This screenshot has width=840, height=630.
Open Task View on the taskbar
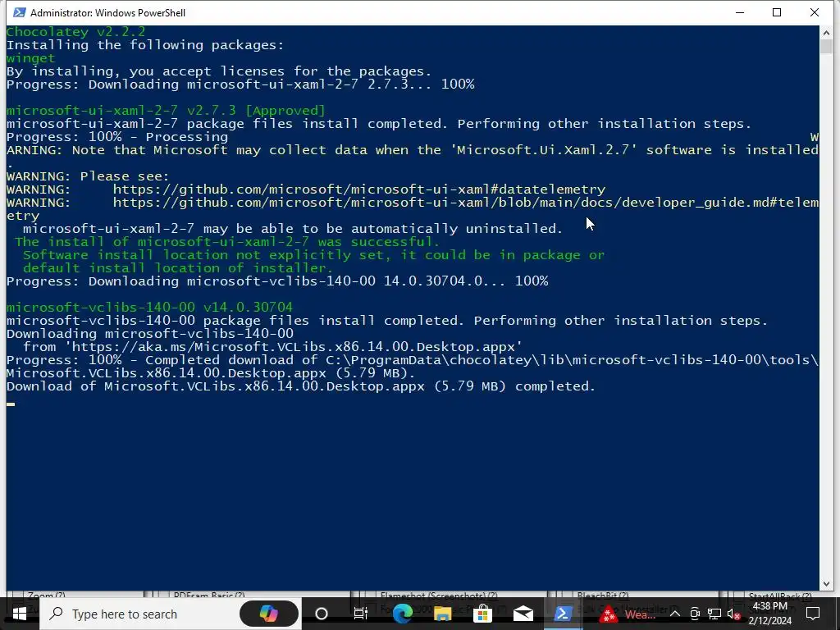point(361,614)
